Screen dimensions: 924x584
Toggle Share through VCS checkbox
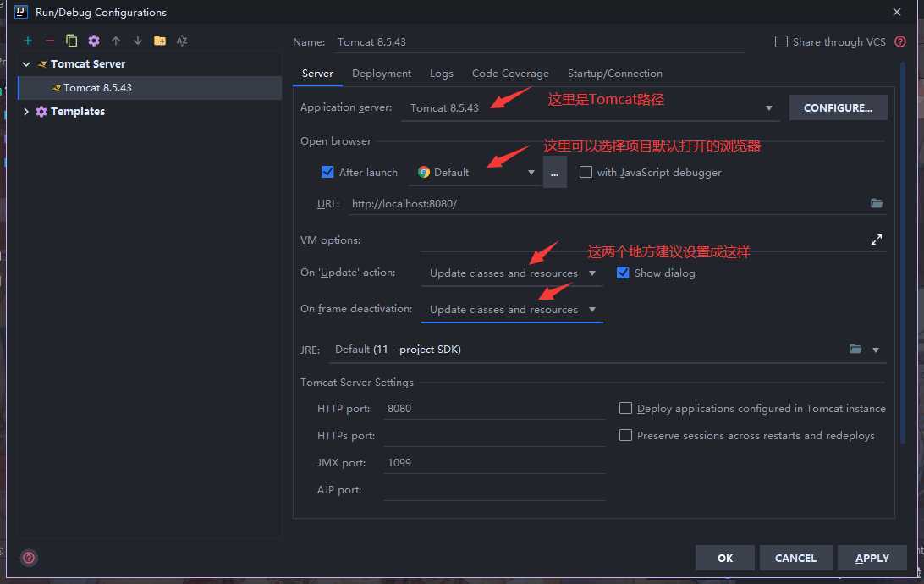pyautogui.click(x=781, y=41)
